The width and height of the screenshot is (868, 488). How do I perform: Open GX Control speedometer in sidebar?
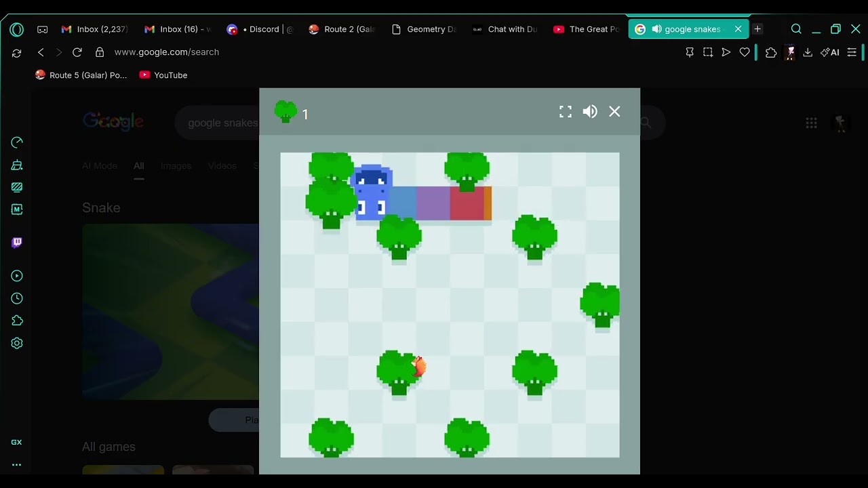tap(17, 142)
